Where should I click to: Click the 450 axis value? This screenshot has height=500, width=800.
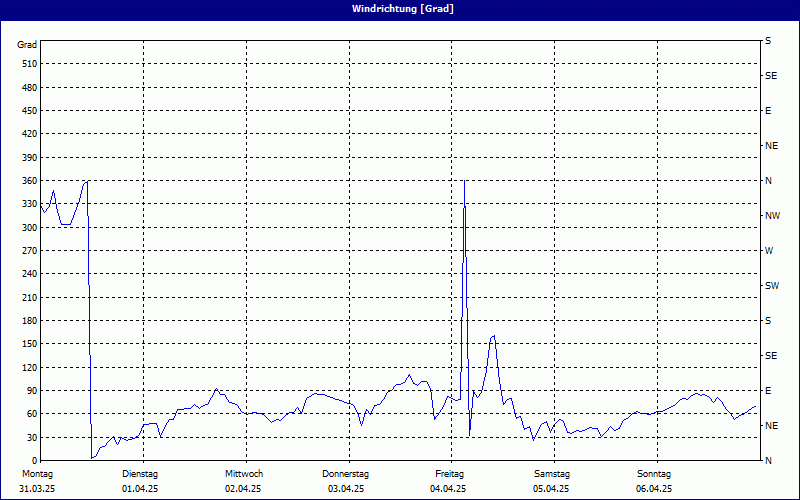pyautogui.click(x=30, y=111)
